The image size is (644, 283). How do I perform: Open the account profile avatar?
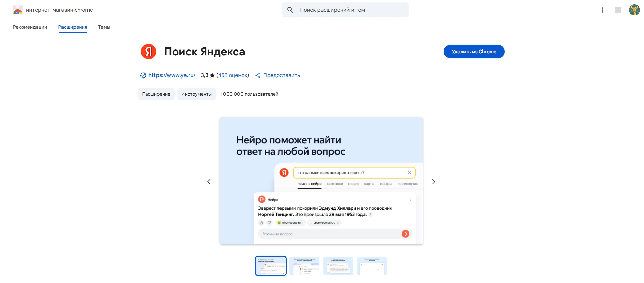[634, 10]
